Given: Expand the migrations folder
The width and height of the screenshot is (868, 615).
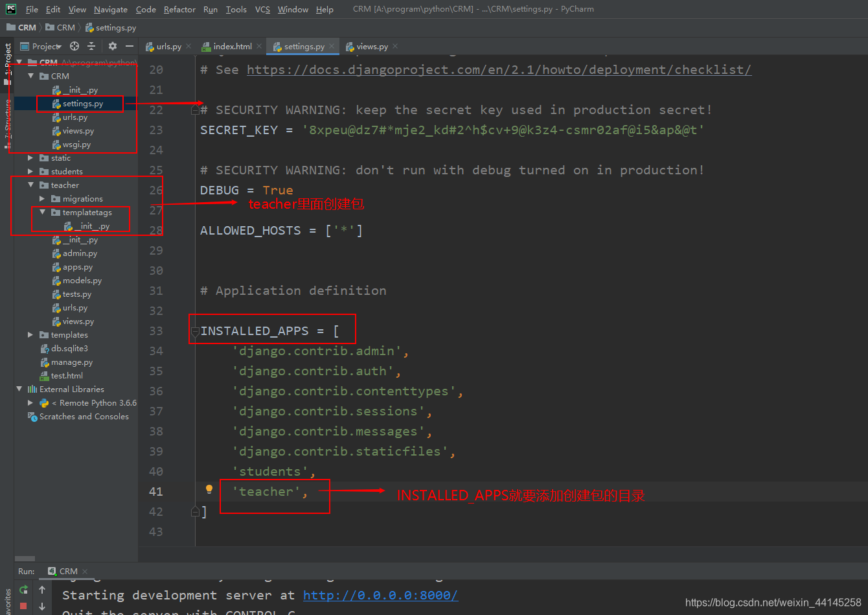Looking at the screenshot, I should tap(42, 198).
